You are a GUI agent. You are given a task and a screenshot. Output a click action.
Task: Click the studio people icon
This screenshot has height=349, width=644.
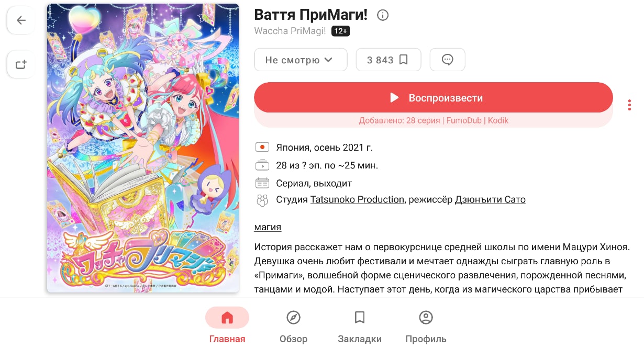[262, 200]
